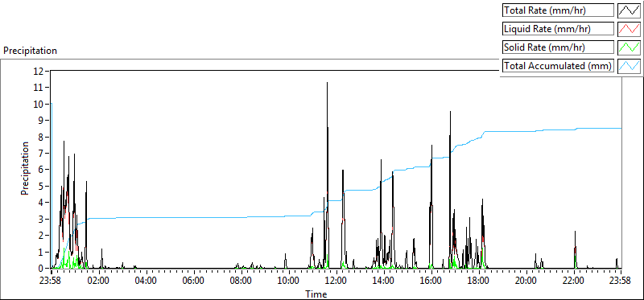Click the Total Accumulated blue line sample icon
Image resolution: width=644 pixels, height=300 pixels.
(x=630, y=66)
